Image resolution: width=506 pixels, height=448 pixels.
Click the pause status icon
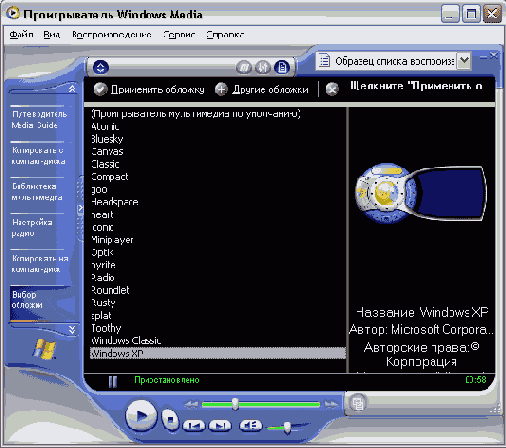(x=113, y=382)
